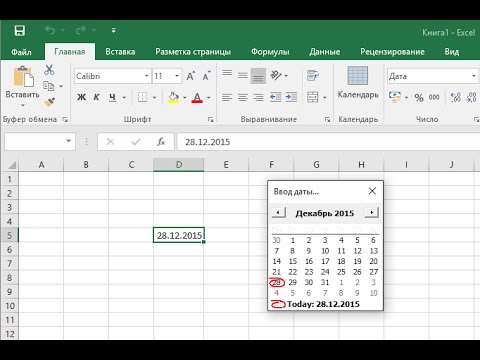This screenshot has height=360, width=480.
Task: Go to next month in date picker
Action: 372,212
